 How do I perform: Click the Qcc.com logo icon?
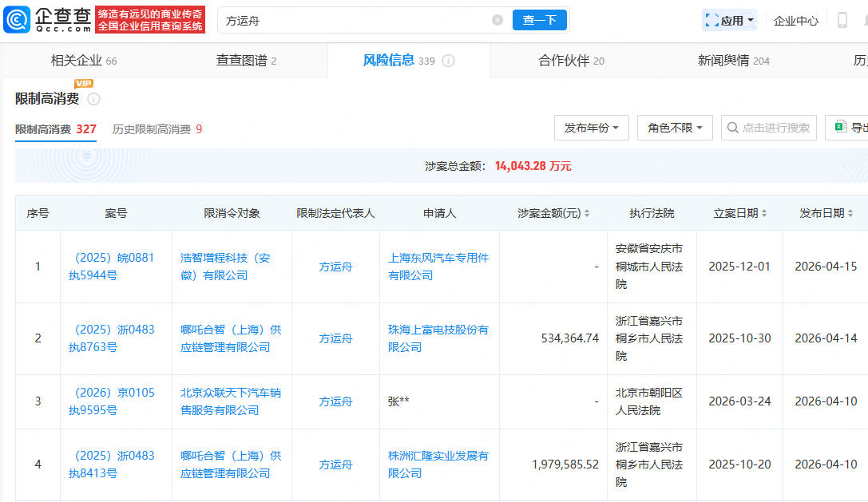(x=18, y=20)
